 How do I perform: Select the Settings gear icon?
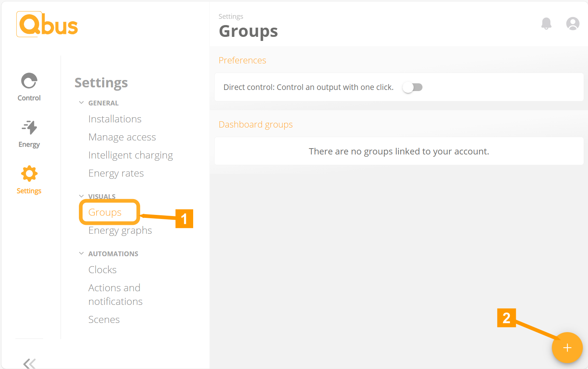coord(29,174)
